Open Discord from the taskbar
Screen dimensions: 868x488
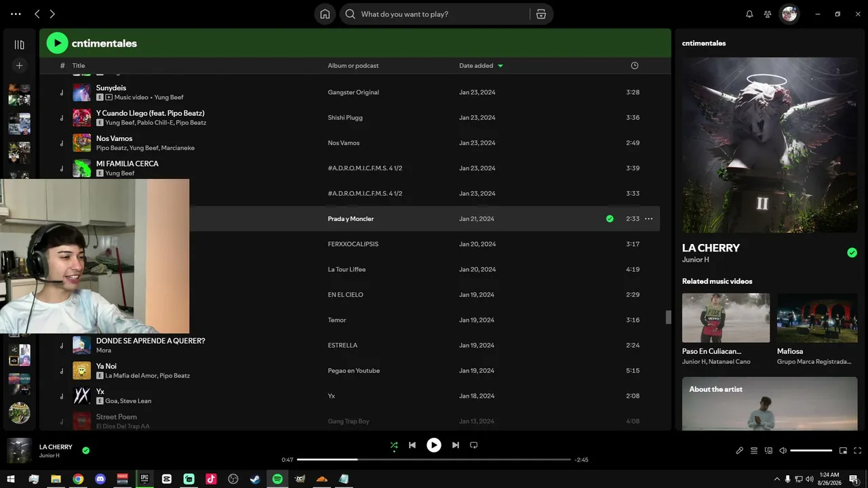coord(100,479)
